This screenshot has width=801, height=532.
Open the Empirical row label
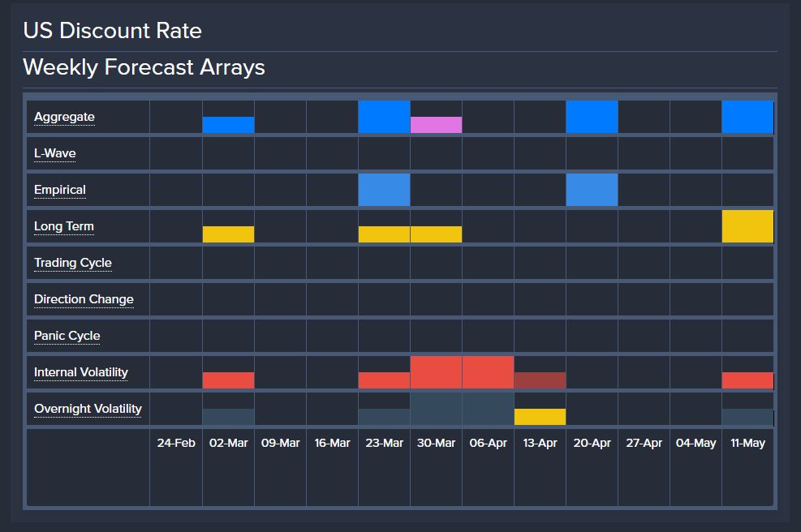coord(60,190)
